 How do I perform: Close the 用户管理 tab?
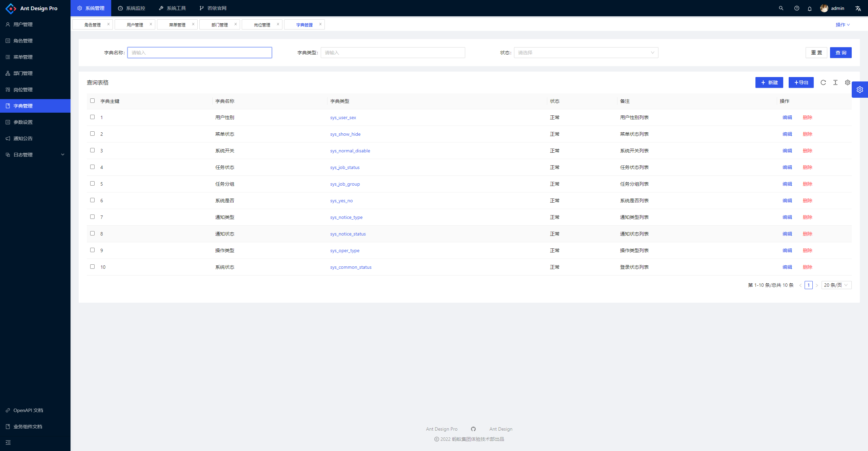click(x=151, y=24)
